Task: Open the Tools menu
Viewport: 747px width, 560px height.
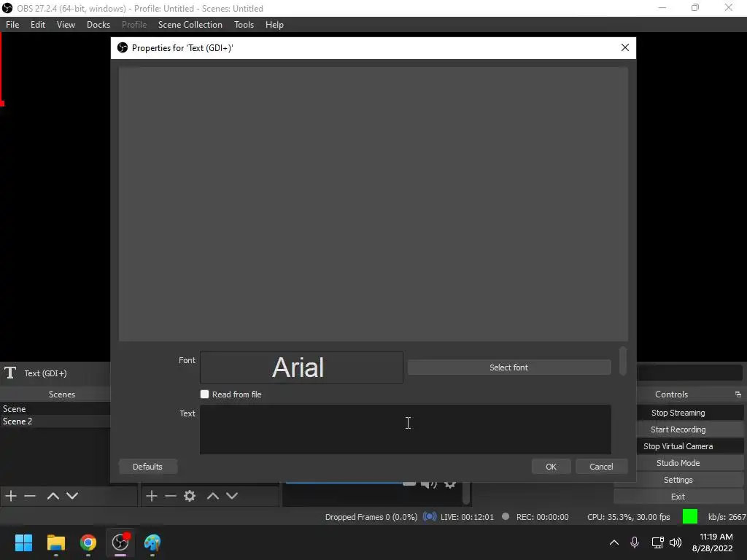Action: pyautogui.click(x=244, y=25)
